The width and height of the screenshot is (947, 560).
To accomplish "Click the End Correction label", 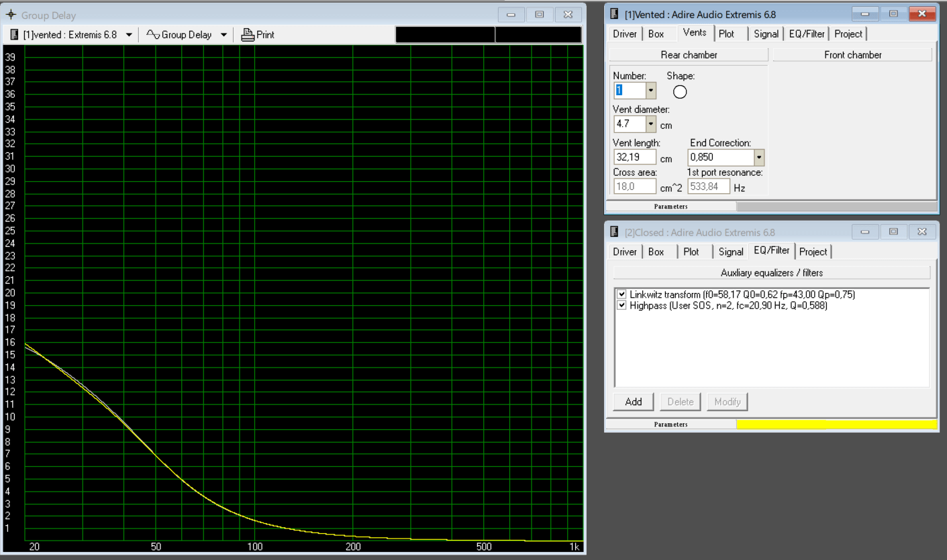I will click(x=720, y=143).
